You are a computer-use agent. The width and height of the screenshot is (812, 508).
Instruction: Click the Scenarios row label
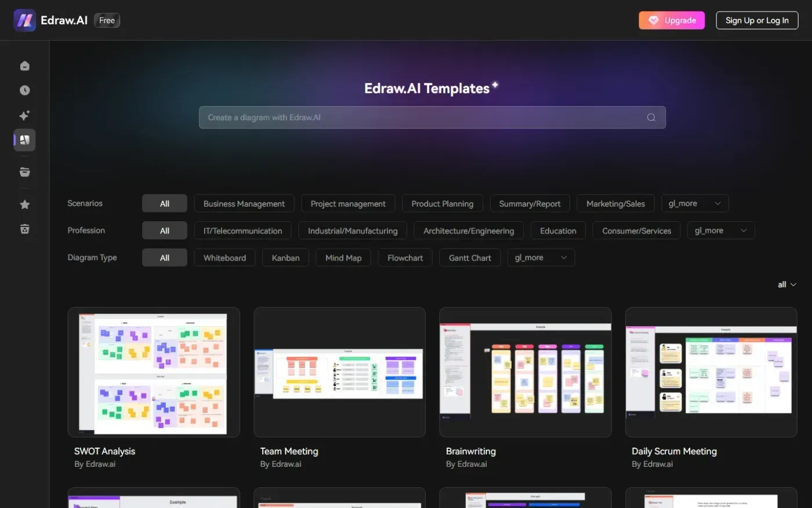(85, 203)
